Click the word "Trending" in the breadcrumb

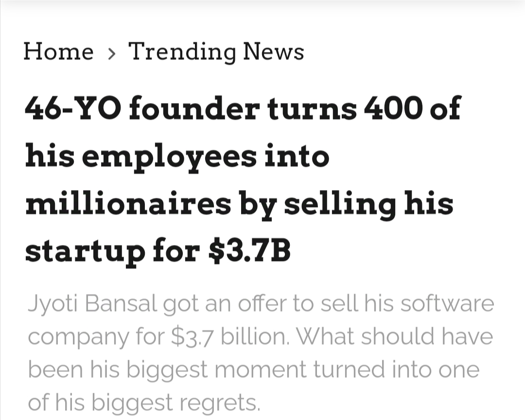click(x=181, y=52)
